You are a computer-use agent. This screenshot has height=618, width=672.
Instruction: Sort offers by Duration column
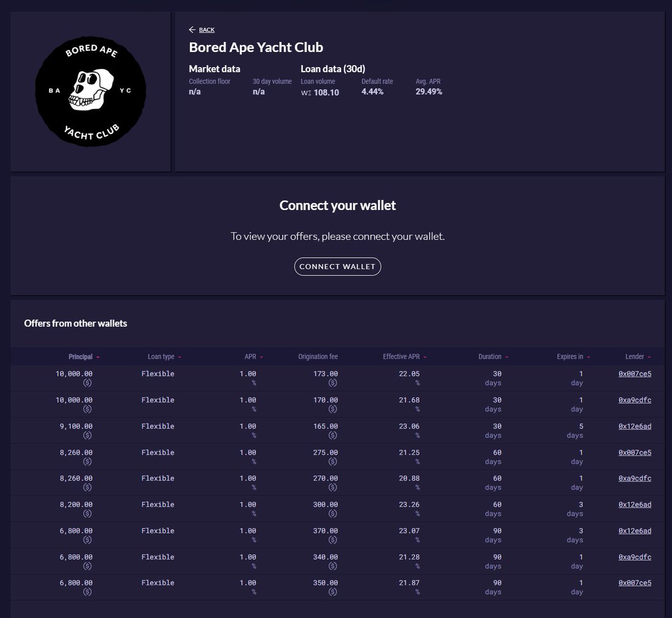click(493, 357)
